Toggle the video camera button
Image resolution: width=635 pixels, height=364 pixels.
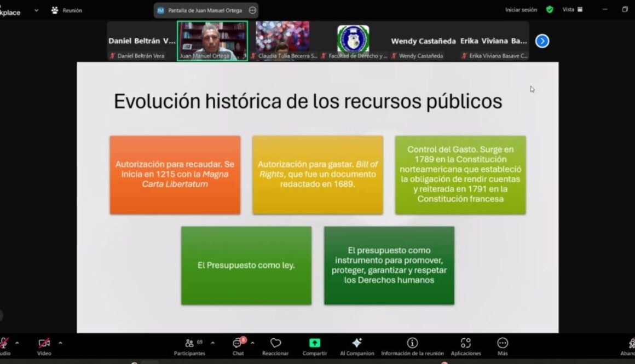pyautogui.click(x=44, y=346)
